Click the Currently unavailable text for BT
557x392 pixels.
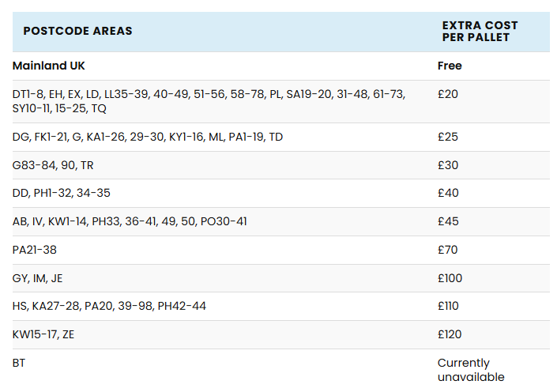pos(471,371)
